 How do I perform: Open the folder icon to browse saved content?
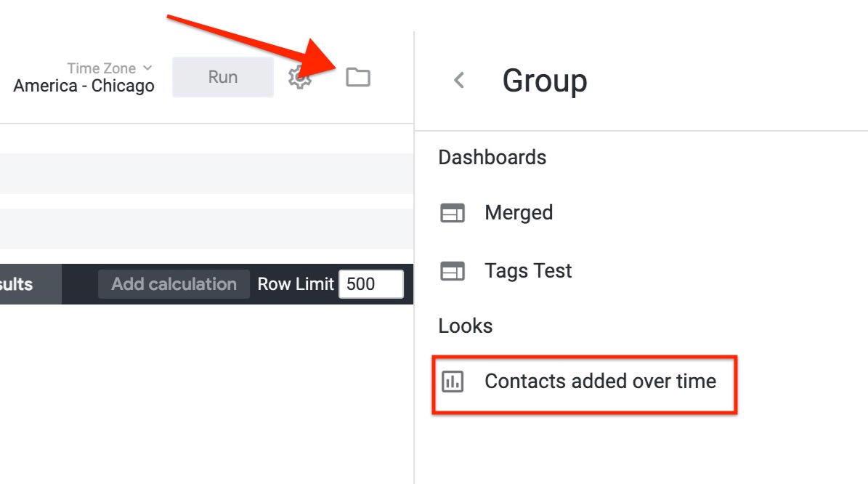[357, 76]
